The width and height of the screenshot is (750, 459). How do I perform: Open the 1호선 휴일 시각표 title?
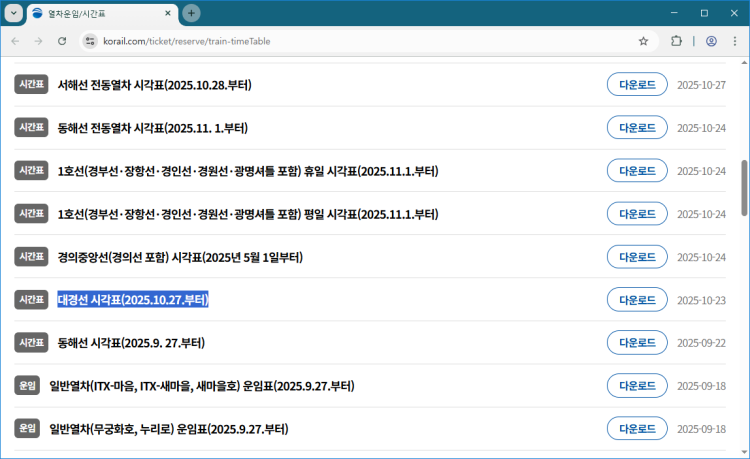[x=247, y=171]
